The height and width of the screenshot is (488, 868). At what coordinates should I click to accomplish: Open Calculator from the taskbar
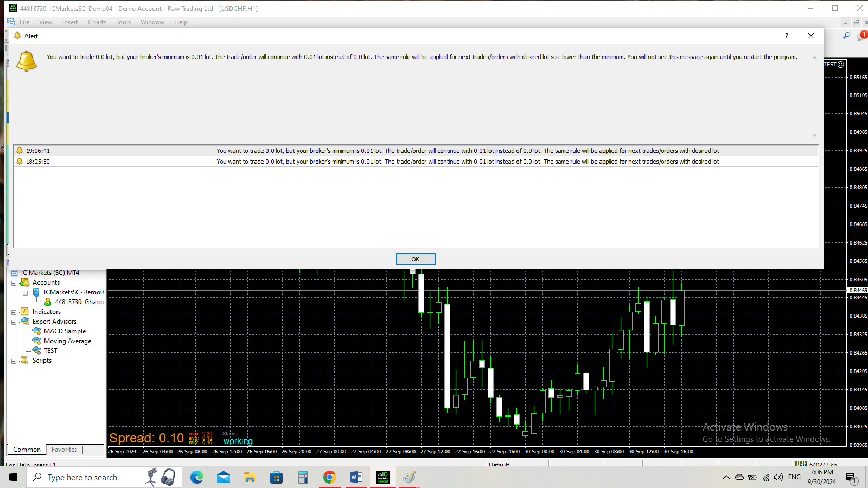coord(303,477)
